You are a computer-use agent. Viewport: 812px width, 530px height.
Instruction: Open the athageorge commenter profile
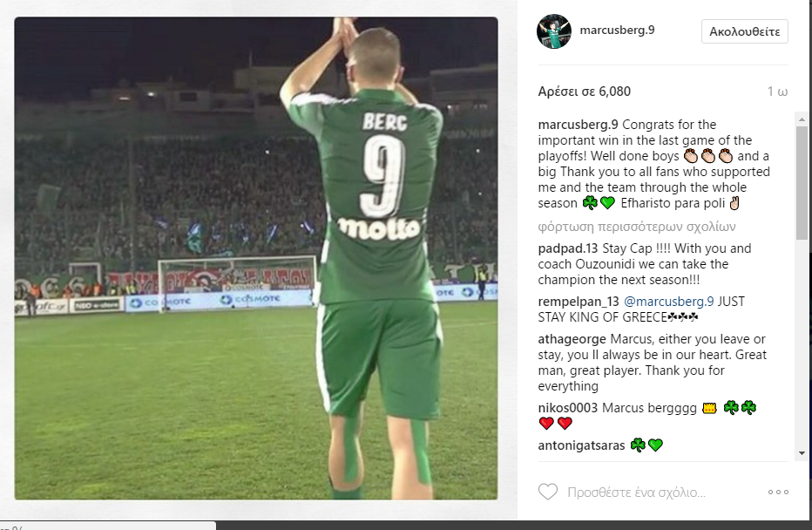point(572,339)
